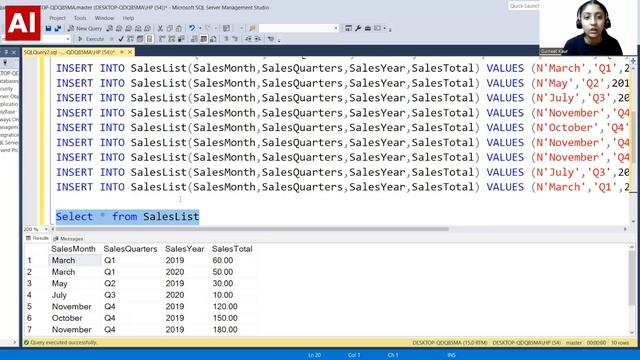This screenshot has width=640, height=360.
Task: Toggle Include Client Statistics
Action: [181, 39]
